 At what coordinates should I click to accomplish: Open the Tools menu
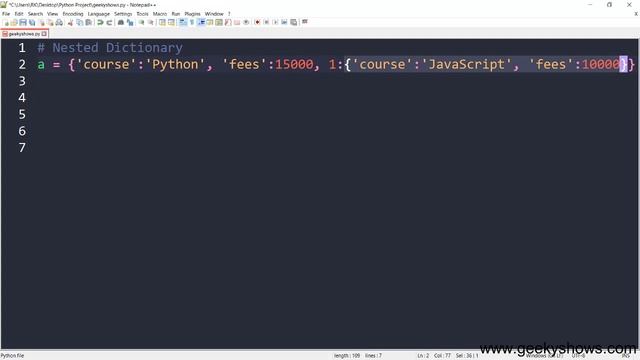[x=142, y=14]
